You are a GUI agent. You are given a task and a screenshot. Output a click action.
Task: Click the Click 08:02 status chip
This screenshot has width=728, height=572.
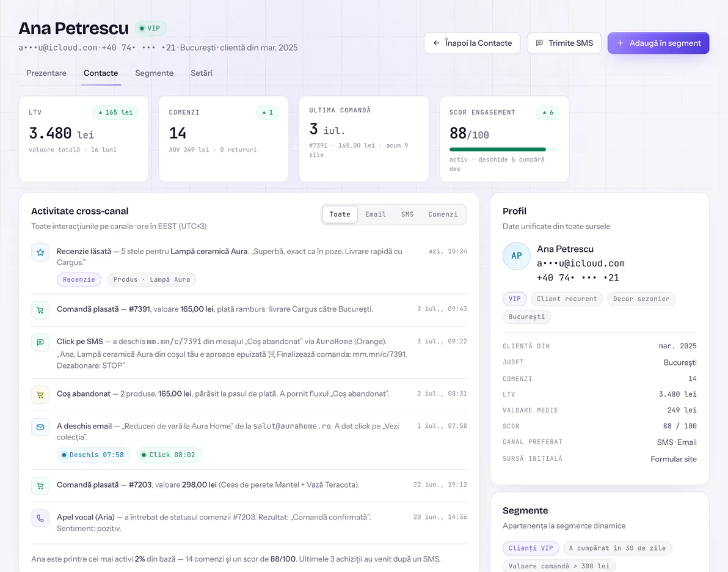(169, 455)
